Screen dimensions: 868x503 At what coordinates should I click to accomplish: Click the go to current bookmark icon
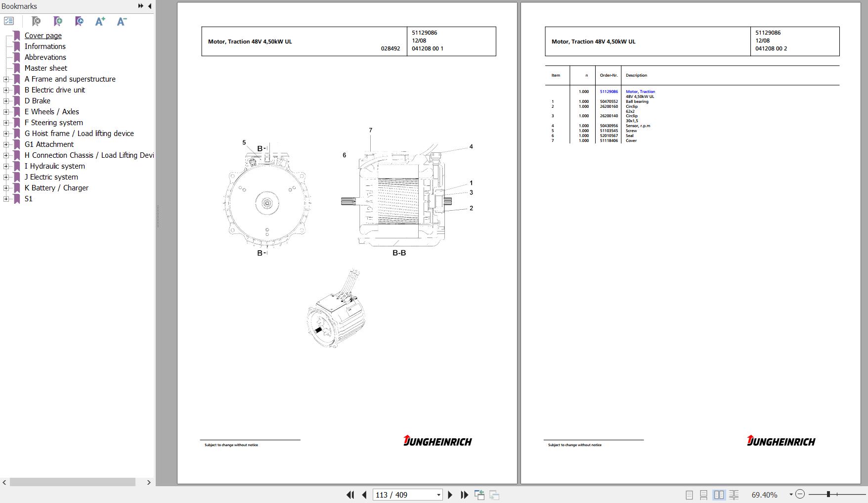pos(79,21)
